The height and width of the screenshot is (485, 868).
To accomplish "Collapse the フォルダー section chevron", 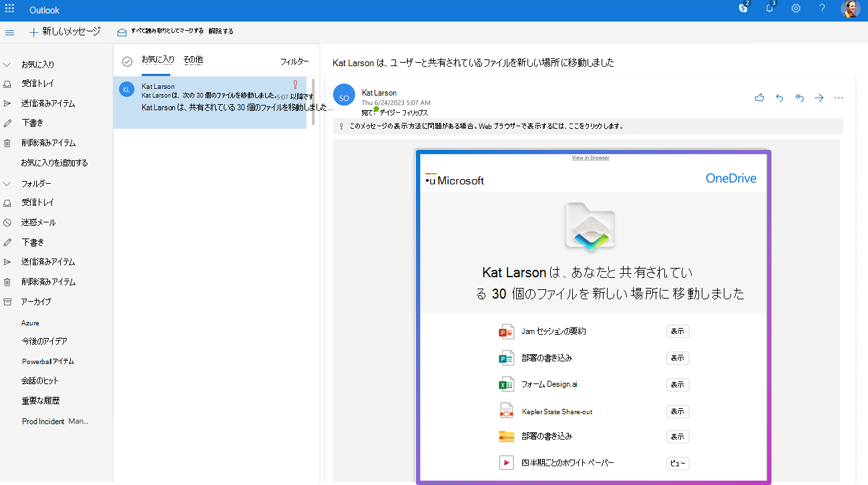I will pyautogui.click(x=7, y=184).
